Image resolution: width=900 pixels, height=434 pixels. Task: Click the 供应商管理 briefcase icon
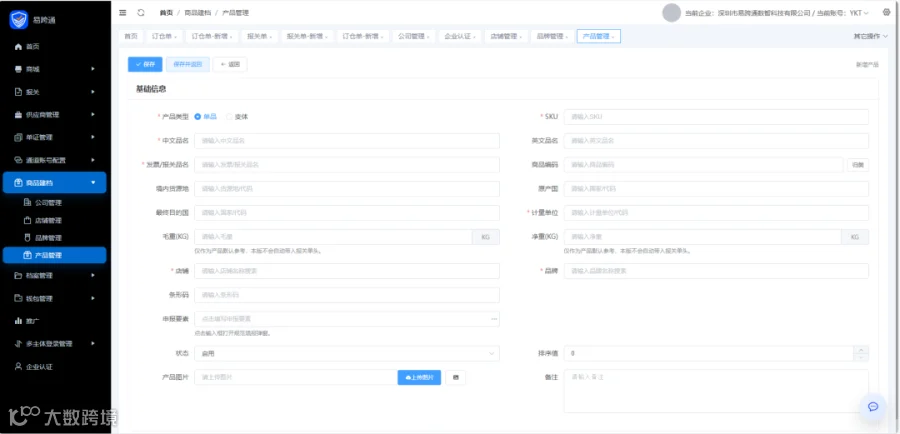pos(18,115)
